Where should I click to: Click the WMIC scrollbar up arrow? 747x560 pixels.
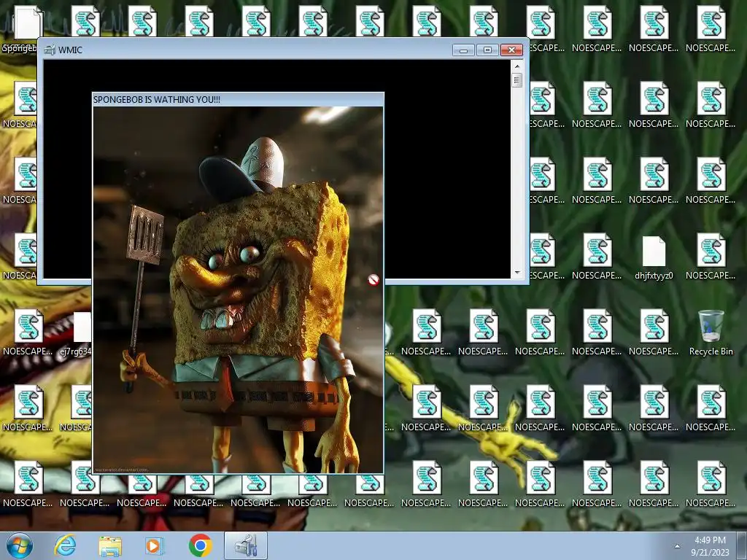[x=517, y=65]
